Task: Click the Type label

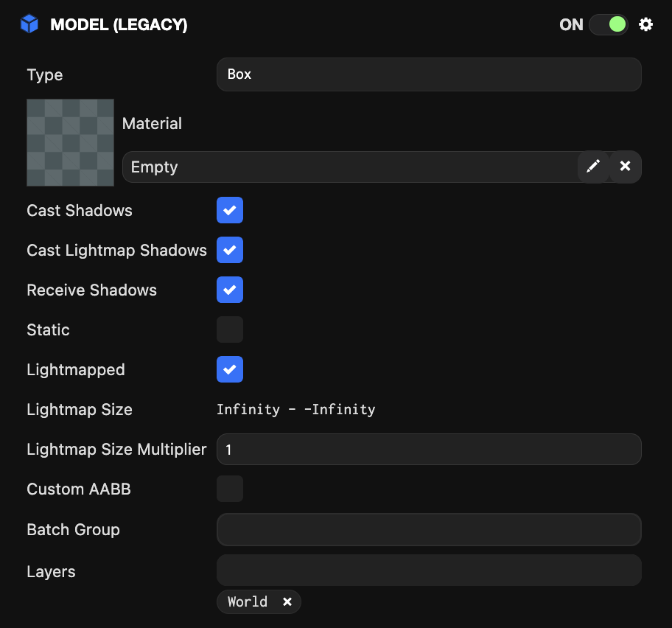Action: pyautogui.click(x=45, y=75)
